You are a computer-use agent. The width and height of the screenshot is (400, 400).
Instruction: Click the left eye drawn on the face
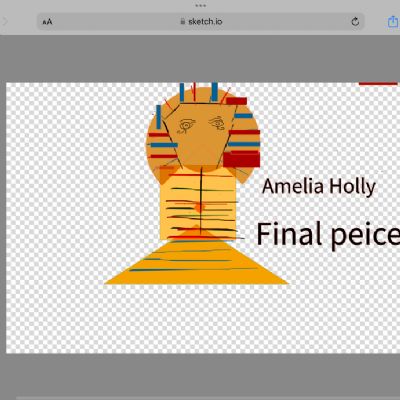tap(186, 126)
